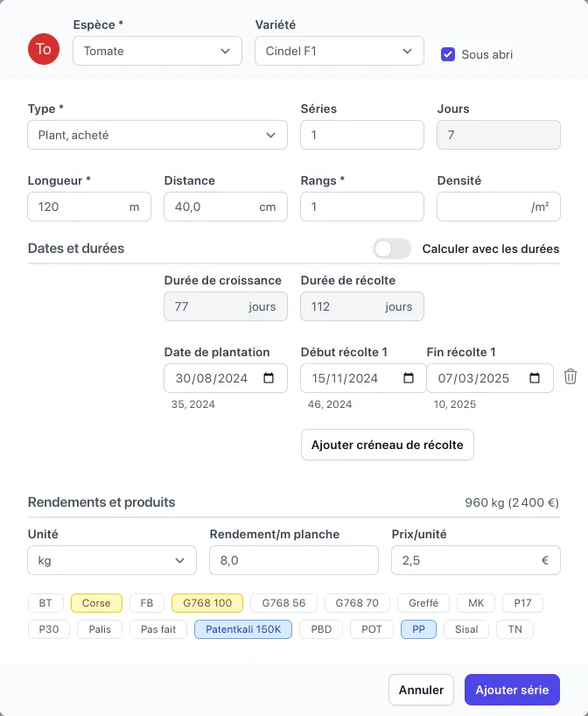
Task: Click 'Ajouter créneau de récolte'
Action: (x=387, y=445)
